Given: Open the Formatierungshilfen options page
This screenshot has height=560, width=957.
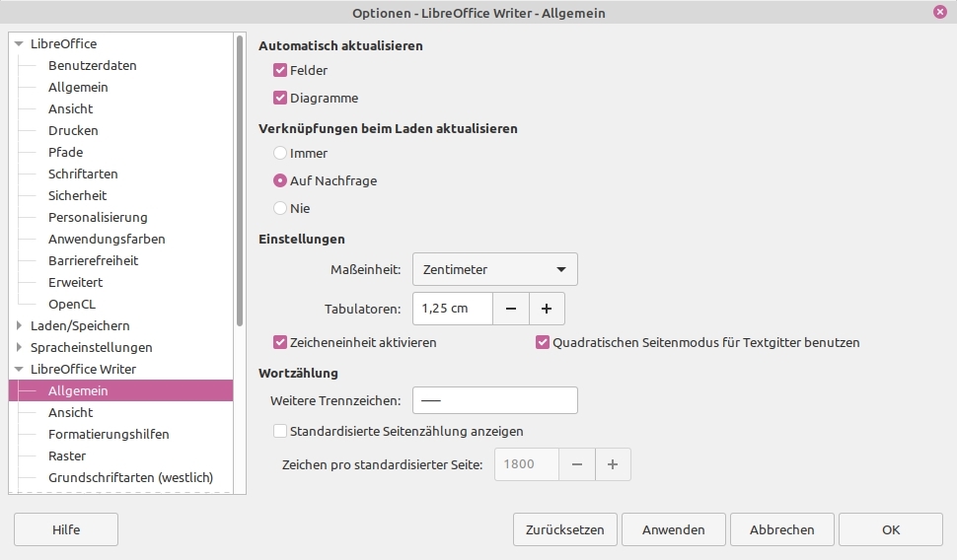Looking at the screenshot, I should tap(109, 435).
